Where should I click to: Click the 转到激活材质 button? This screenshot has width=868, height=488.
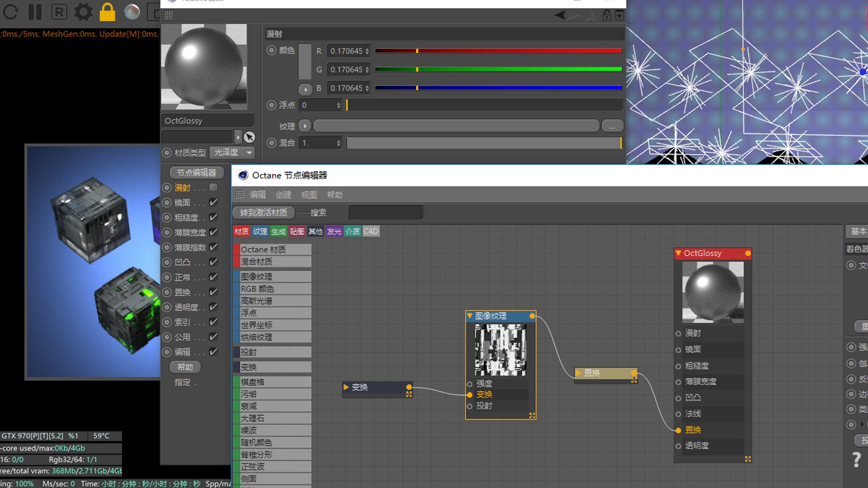[263, 212]
